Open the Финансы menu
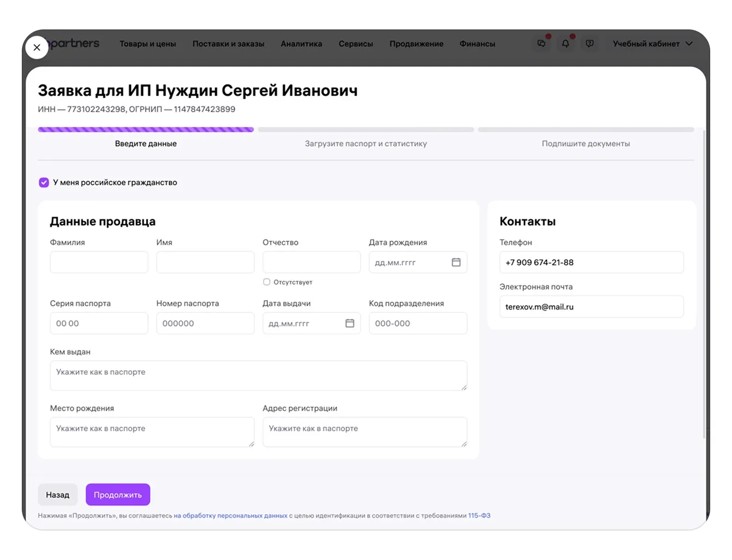732x560 pixels. [477, 44]
